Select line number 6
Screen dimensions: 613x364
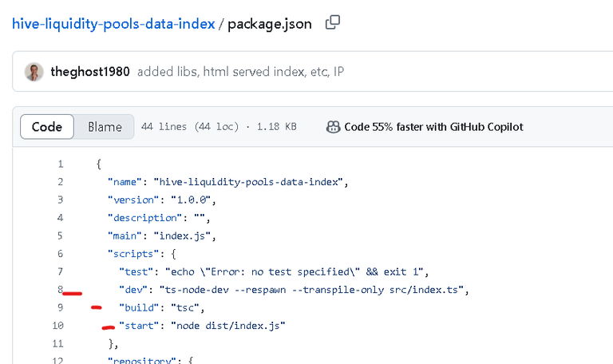click(x=60, y=254)
